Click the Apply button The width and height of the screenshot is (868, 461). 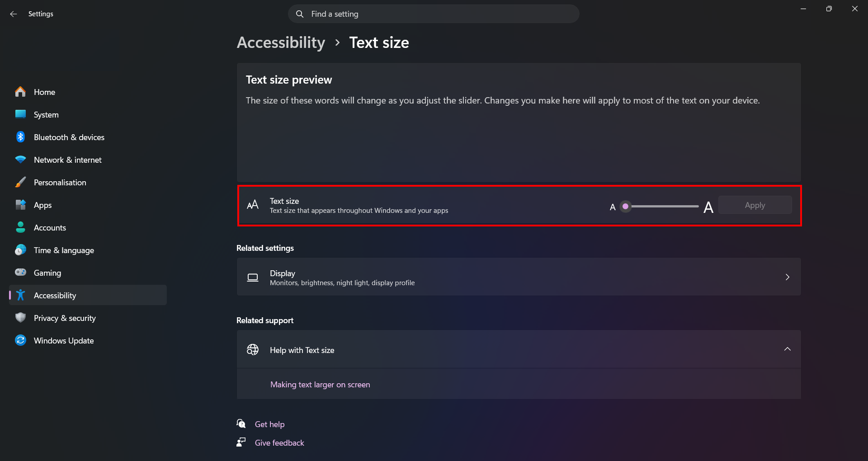(x=755, y=205)
